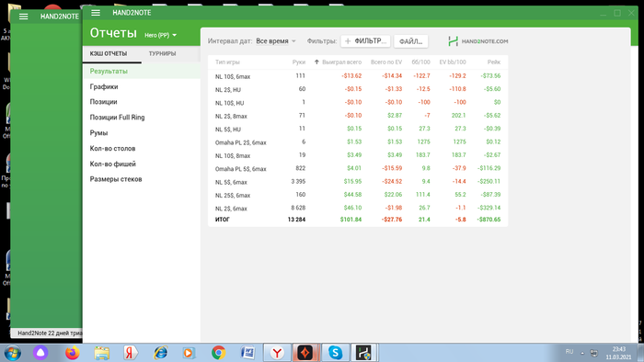Click total hands value 13 284
The height and width of the screenshot is (362, 644).
pyautogui.click(x=296, y=220)
